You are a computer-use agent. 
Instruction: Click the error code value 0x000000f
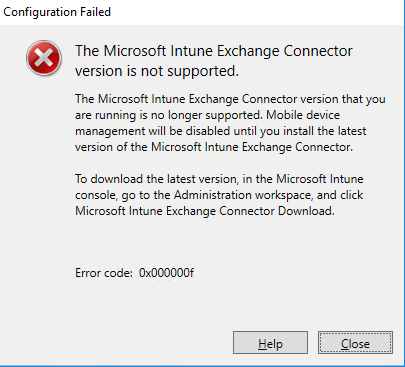(x=166, y=273)
